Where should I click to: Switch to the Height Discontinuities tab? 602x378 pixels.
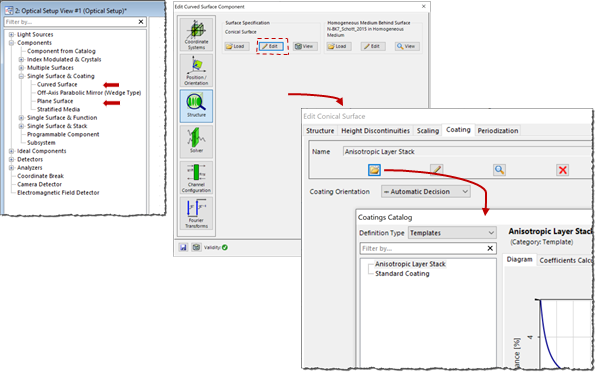[375, 130]
